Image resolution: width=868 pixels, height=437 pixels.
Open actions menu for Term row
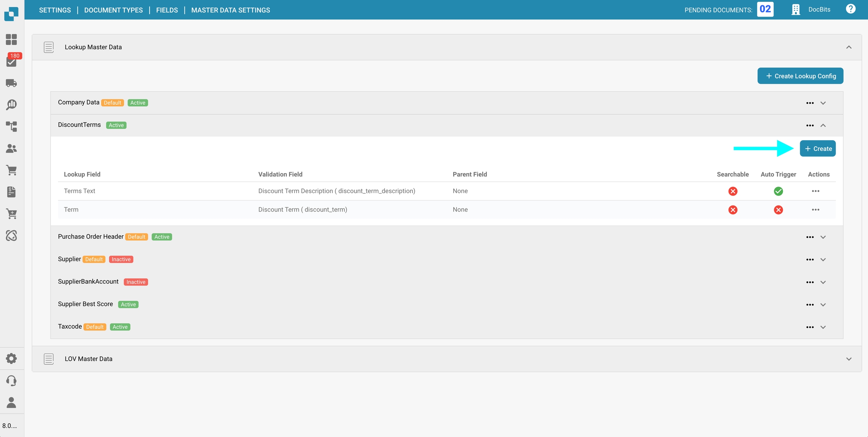(x=816, y=210)
